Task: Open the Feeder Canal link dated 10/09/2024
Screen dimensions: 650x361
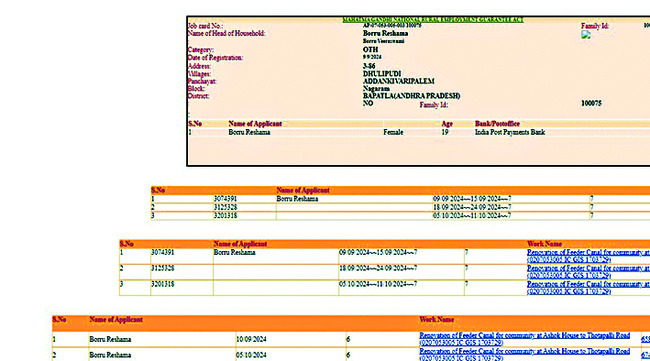Action: (x=524, y=339)
